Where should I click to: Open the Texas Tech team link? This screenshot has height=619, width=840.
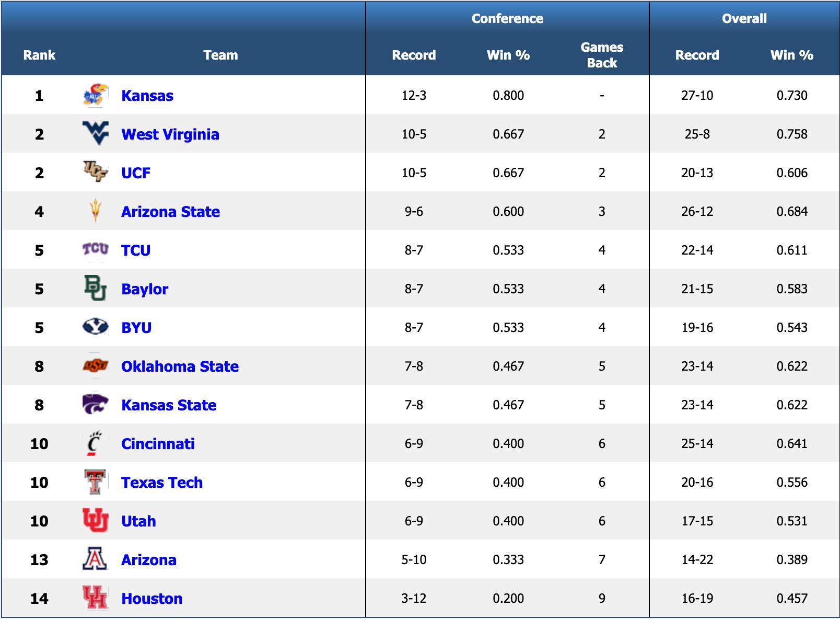click(x=162, y=483)
